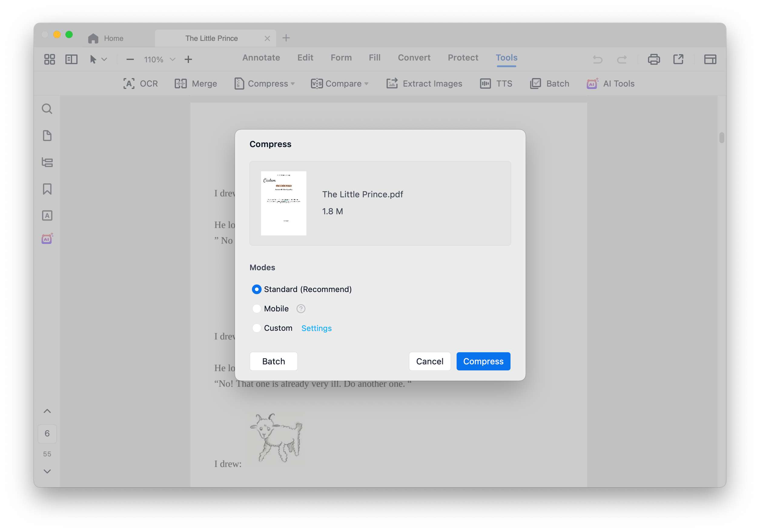Select the Mobile compression mode
This screenshot has width=760, height=532.
(256, 309)
